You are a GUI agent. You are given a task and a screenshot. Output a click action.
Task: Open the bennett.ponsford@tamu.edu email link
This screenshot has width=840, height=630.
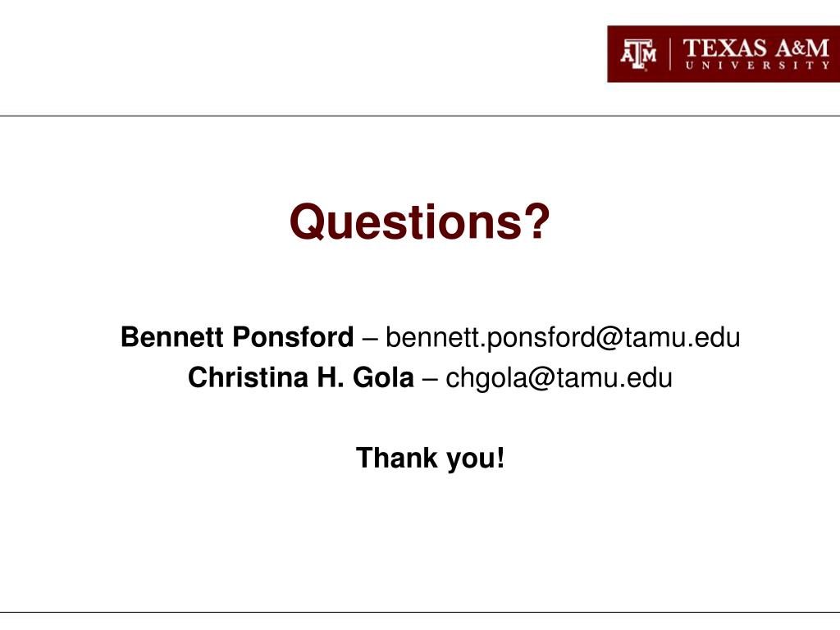tap(563, 337)
